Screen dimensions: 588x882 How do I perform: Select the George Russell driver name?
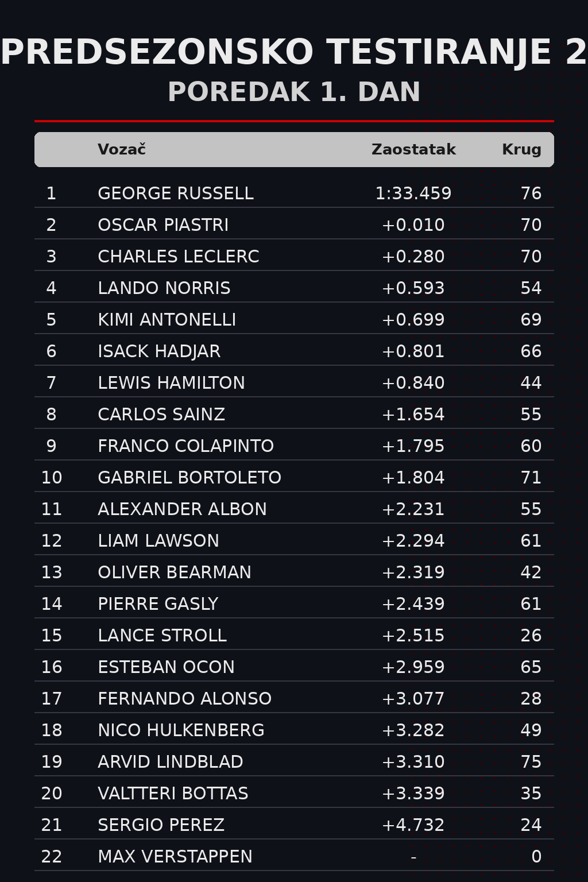tap(175, 194)
